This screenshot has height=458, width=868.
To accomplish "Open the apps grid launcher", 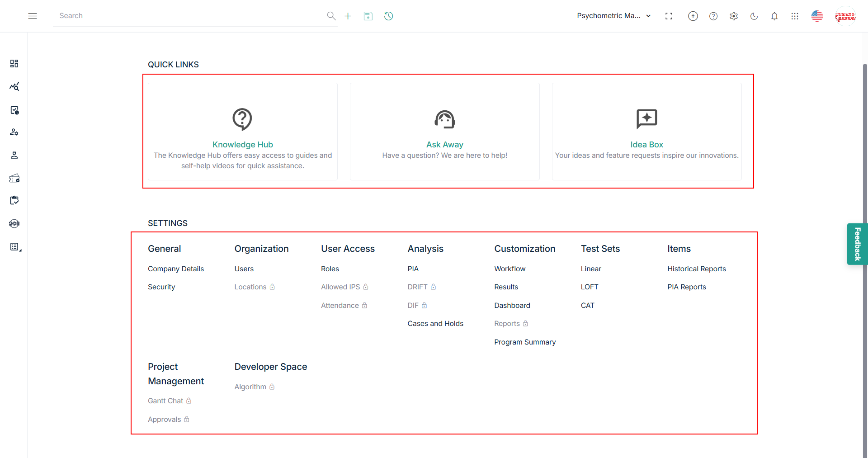I will click(x=794, y=16).
